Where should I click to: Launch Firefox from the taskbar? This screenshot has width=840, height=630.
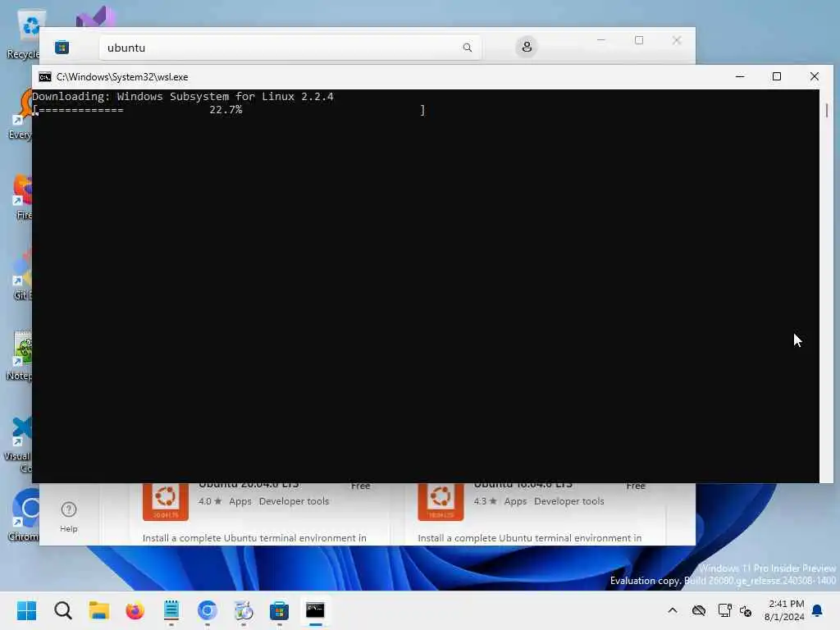click(x=135, y=610)
